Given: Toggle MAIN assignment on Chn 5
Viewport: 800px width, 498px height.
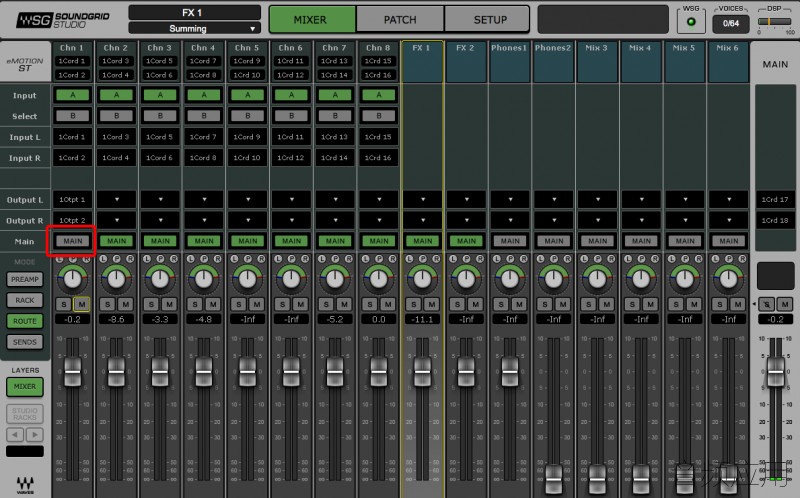Looking at the screenshot, I should click(x=247, y=241).
